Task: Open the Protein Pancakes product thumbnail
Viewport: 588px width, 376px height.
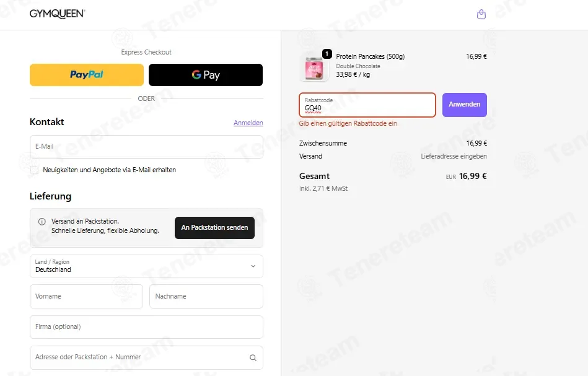Action: click(314, 68)
